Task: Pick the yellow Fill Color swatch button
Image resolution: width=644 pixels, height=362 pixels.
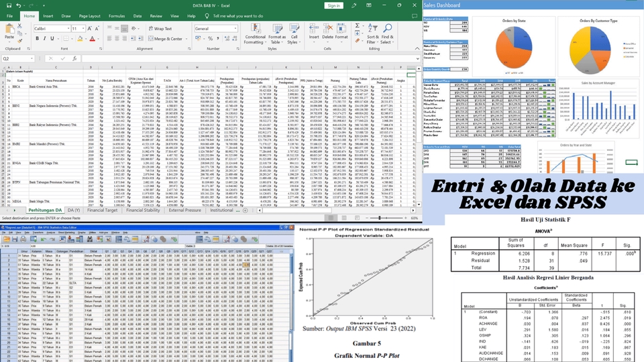Action: click(80, 39)
